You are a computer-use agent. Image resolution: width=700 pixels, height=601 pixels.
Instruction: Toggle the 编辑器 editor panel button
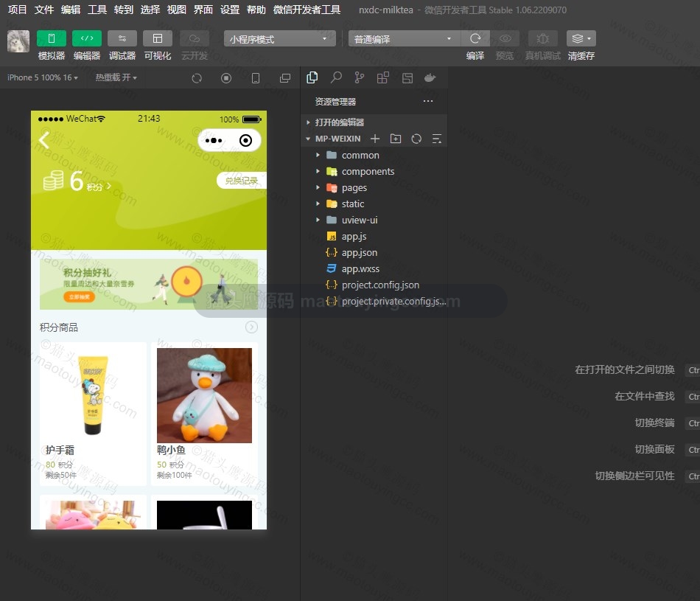tap(87, 38)
